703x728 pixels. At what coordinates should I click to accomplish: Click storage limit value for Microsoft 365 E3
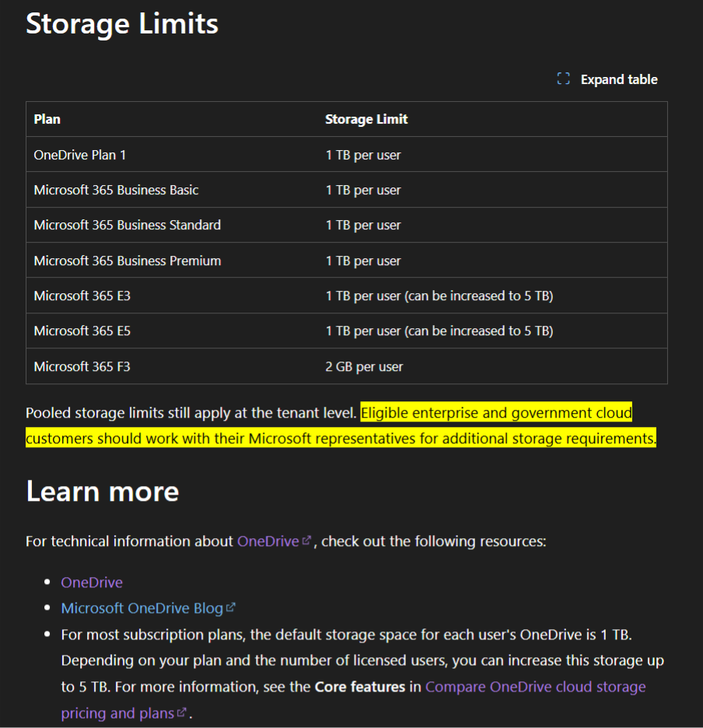coord(439,296)
